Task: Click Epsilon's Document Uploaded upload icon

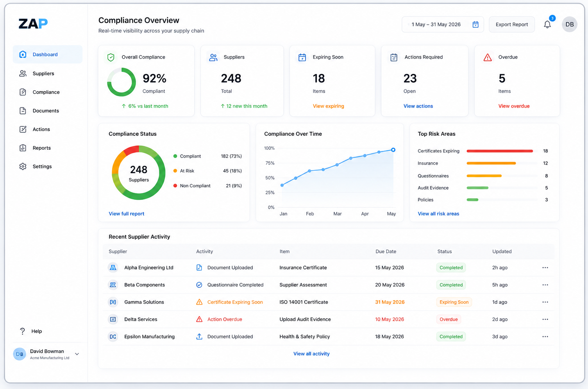Action: pos(199,337)
